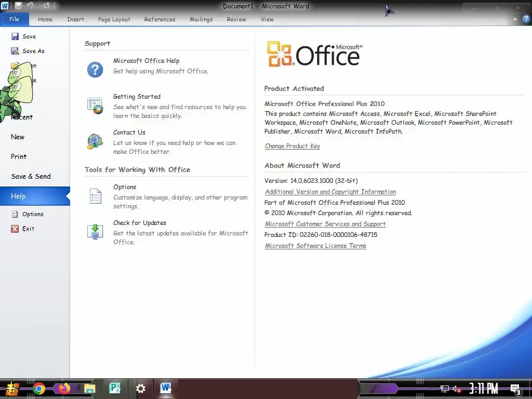
Task: Click the Word Help question mark icon
Action: click(x=526, y=19)
